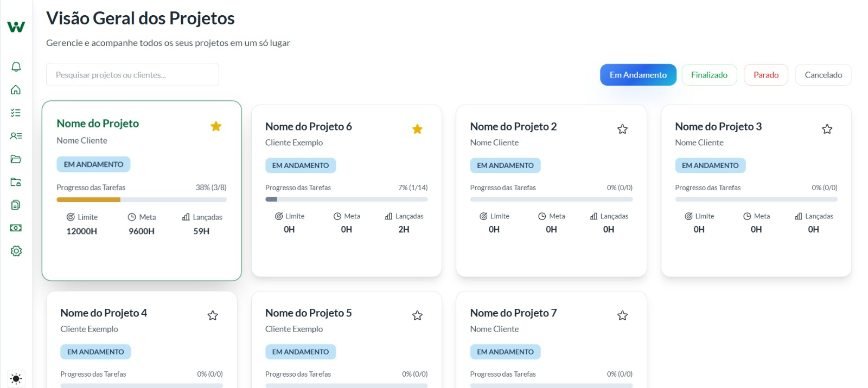Unfavorite Nome do Projeto 6 star
Screen dimensions: 868x388
(417, 129)
